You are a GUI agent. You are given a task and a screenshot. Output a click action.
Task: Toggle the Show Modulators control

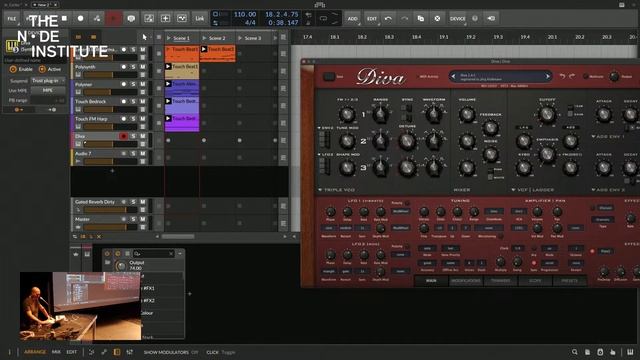171,352
